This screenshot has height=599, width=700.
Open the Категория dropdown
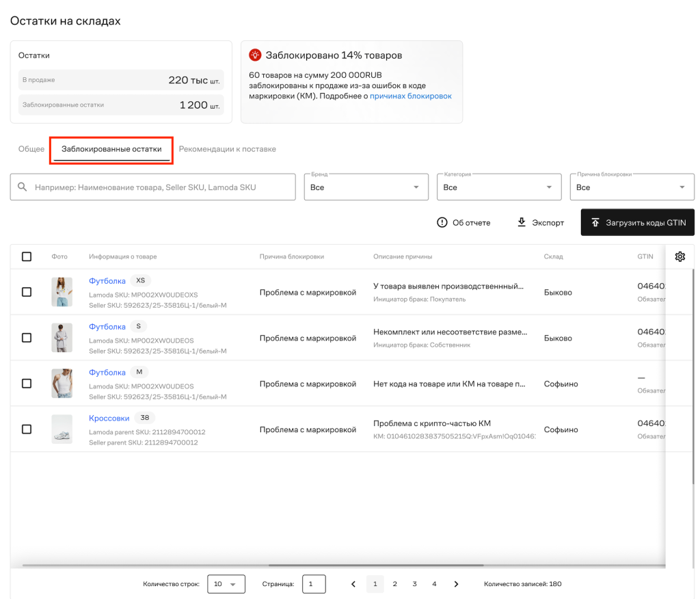click(499, 187)
